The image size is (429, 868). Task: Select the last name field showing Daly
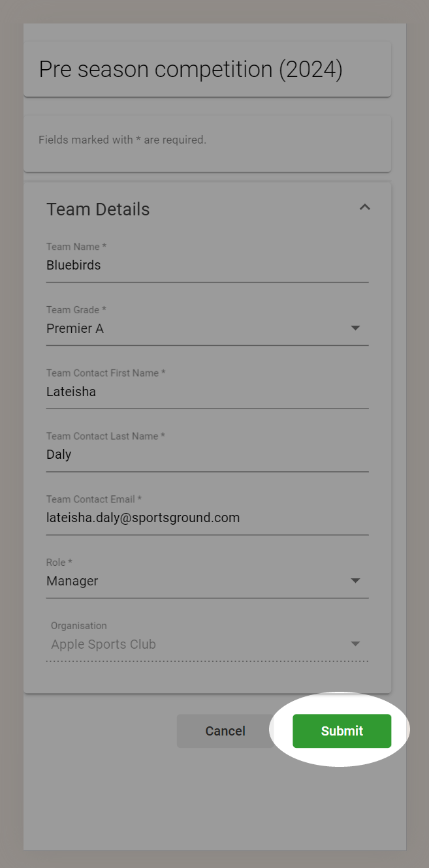(x=207, y=455)
